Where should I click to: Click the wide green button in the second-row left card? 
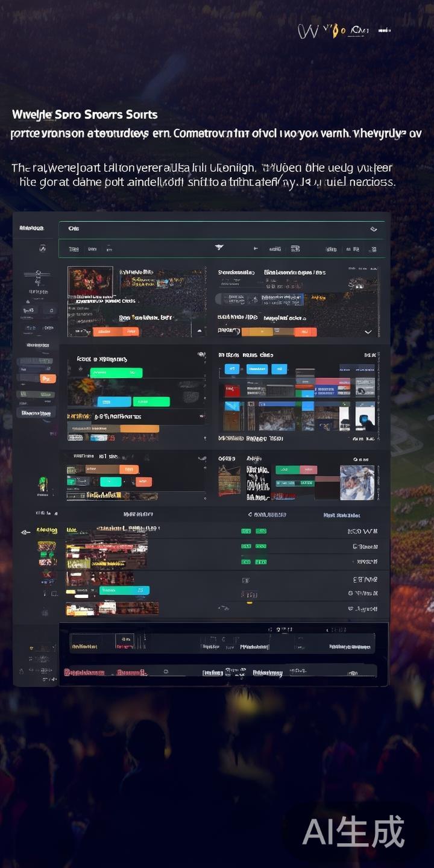coord(116,373)
